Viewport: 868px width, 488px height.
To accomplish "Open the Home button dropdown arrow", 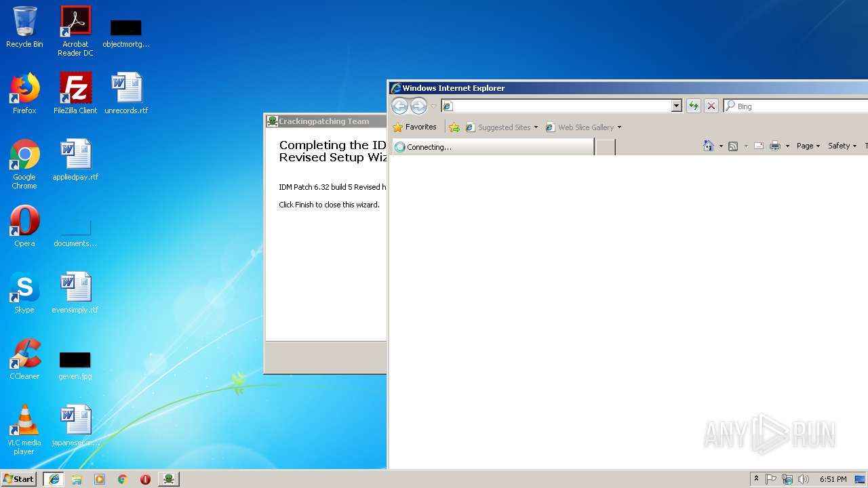I will click(721, 146).
